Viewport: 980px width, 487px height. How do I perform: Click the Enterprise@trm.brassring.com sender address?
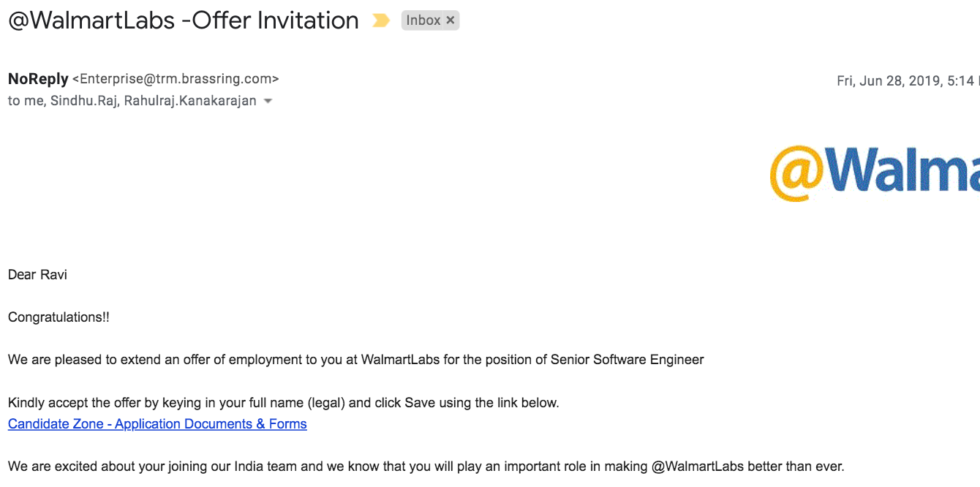176,79
